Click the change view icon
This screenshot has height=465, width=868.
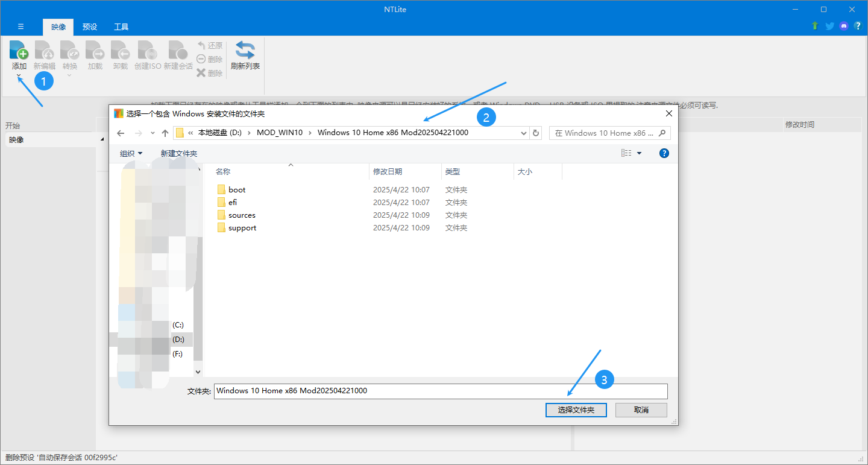[x=626, y=153]
